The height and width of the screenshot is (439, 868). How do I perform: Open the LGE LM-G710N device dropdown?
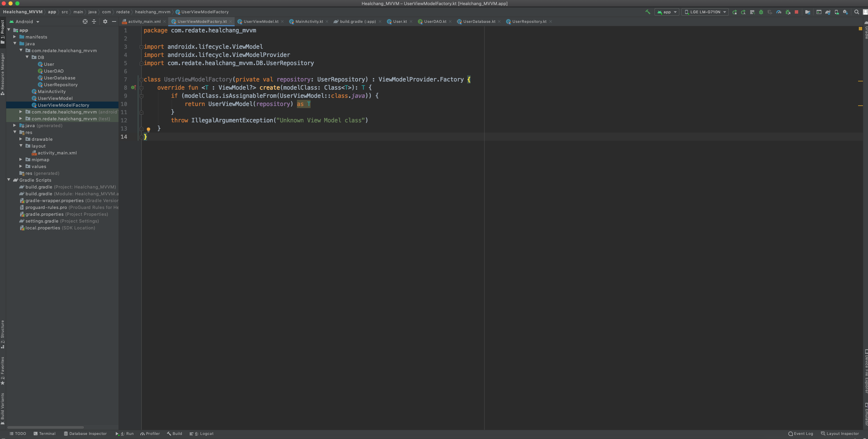tap(706, 12)
